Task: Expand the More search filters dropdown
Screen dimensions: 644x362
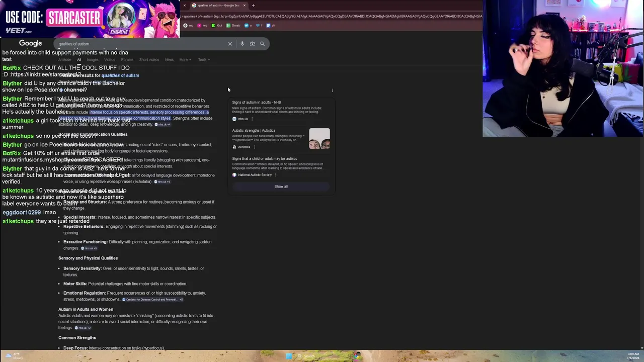Action: (x=185, y=60)
